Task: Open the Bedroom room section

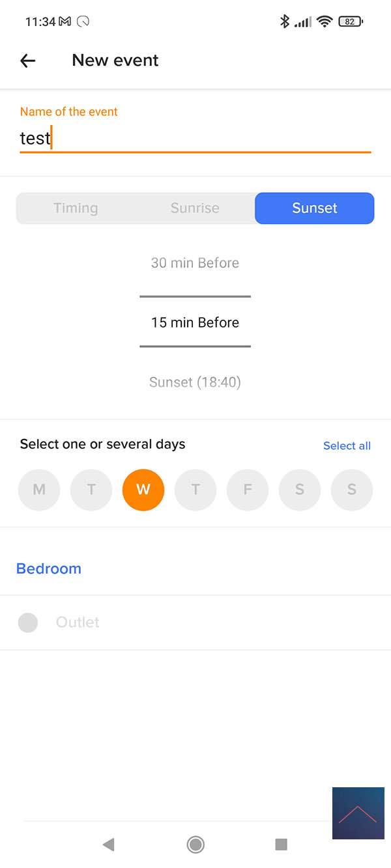Action: (x=49, y=568)
